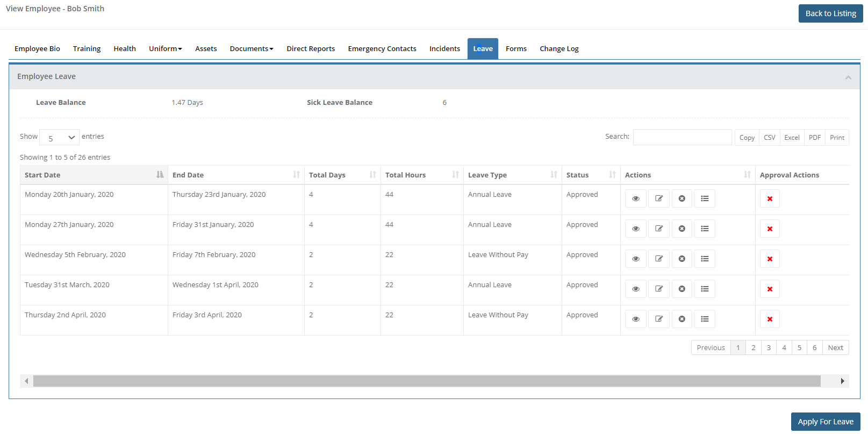Click the leave table Search field
The image size is (868, 434).
tap(682, 137)
